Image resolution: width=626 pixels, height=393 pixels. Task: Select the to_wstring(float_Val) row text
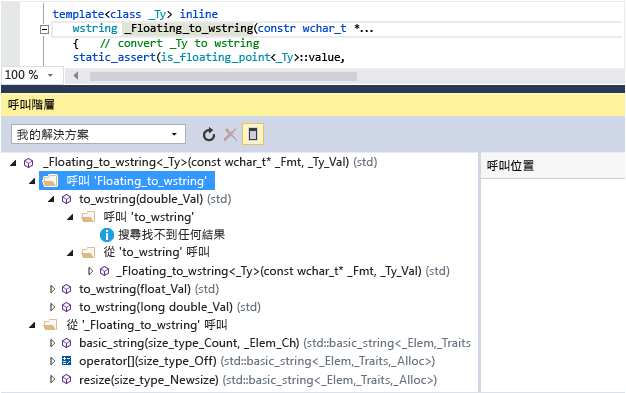click(149, 289)
